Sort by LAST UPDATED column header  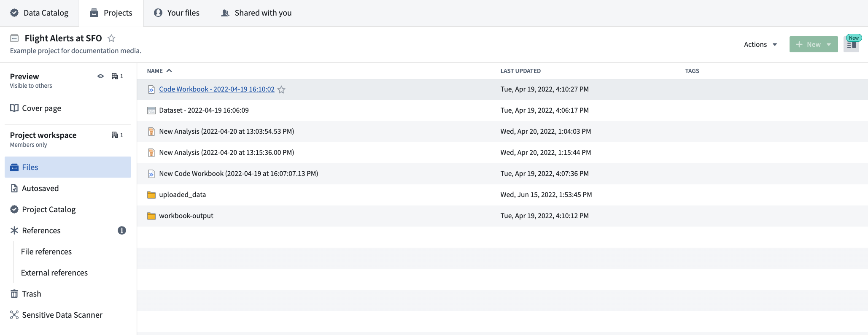pyautogui.click(x=520, y=71)
